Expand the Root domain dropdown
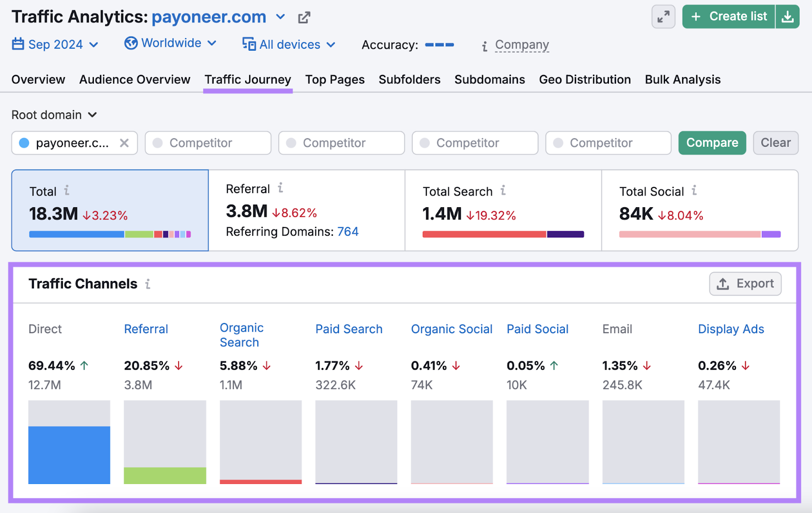 click(x=54, y=115)
